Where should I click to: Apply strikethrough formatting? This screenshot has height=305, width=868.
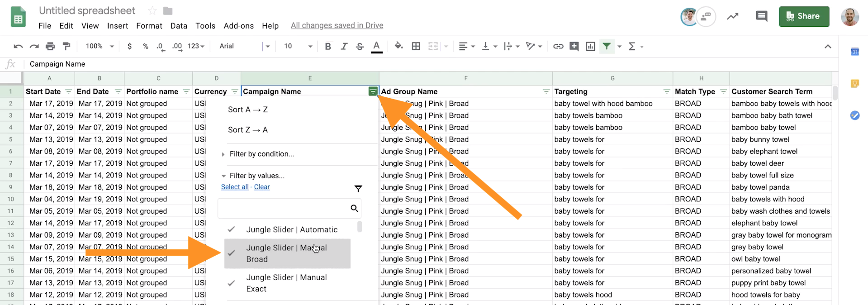[x=360, y=46]
